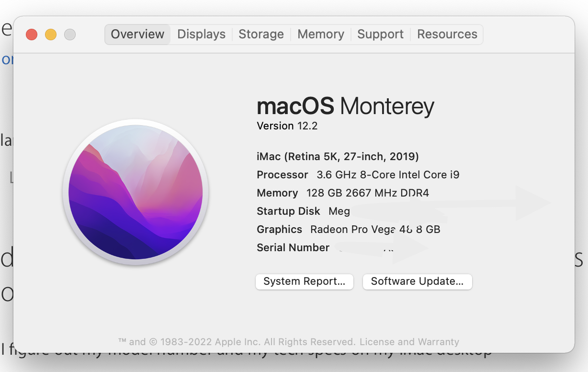The height and width of the screenshot is (372, 588).
Task: Click the macOS Monterey heading
Action: coord(345,106)
